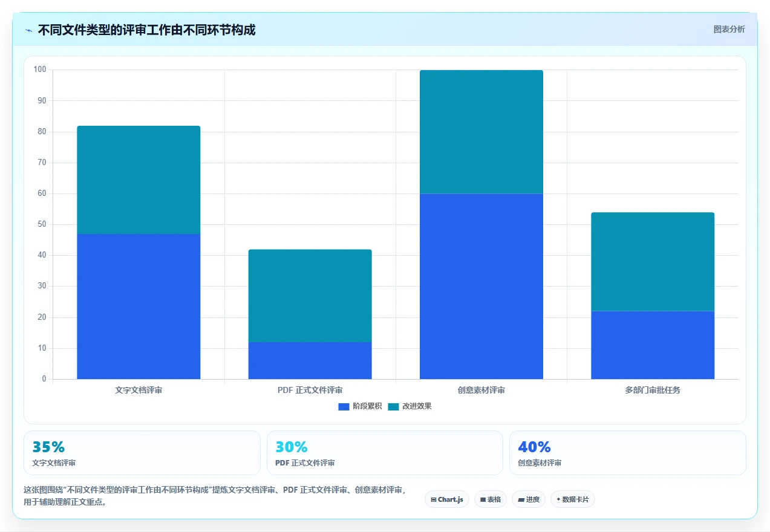Toggle the 阶段累积 legend entry
The height and width of the screenshot is (532, 770).
click(x=360, y=406)
